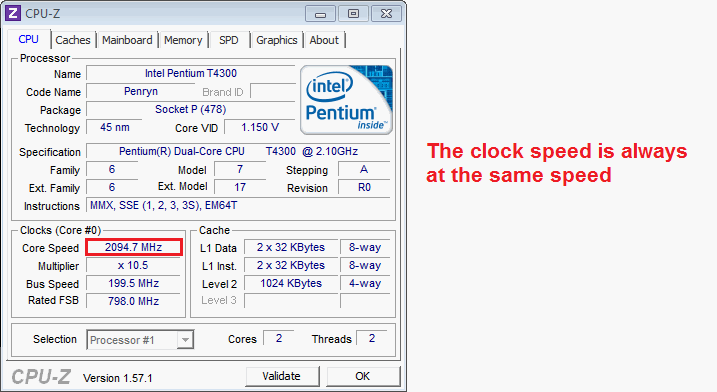Open the Graphics tab

click(x=277, y=40)
